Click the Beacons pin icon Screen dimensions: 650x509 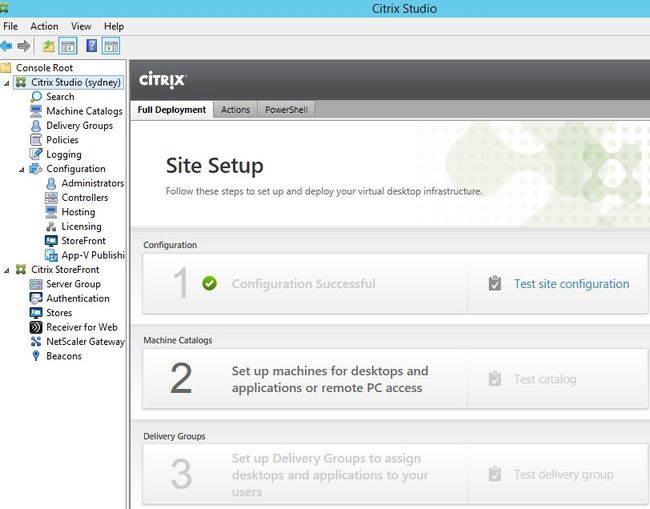click(x=36, y=356)
